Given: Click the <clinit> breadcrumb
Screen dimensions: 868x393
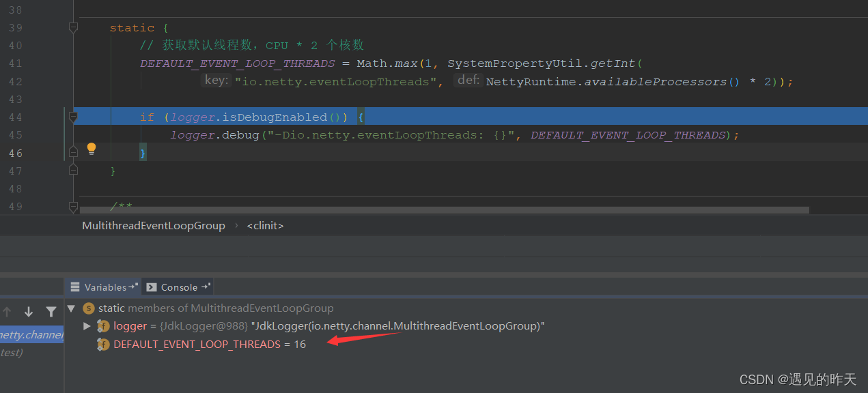Looking at the screenshot, I should (x=265, y=225).
